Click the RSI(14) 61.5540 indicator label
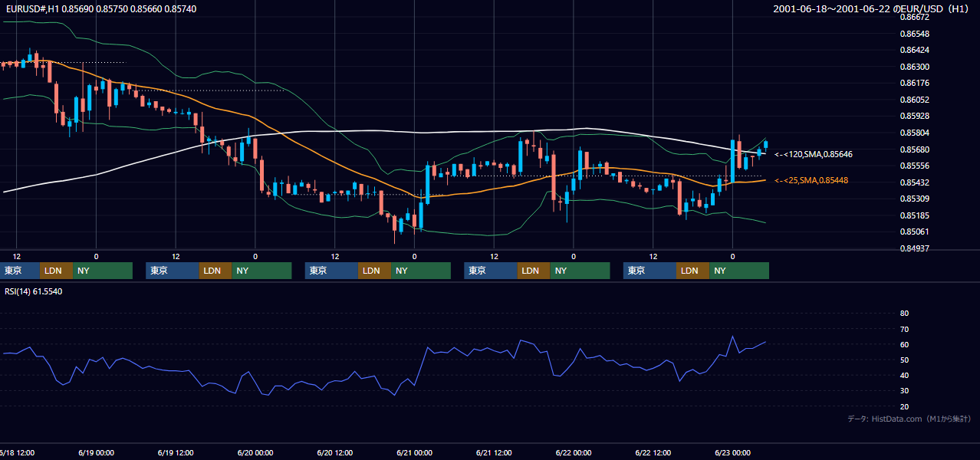The image size is (980, 460). (34, 291)
